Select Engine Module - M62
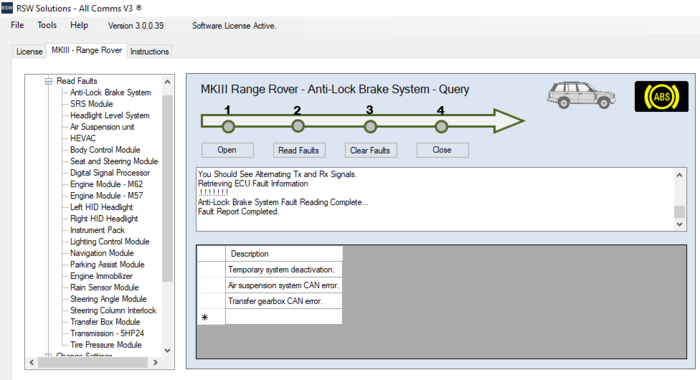 (x=107, y=184)
